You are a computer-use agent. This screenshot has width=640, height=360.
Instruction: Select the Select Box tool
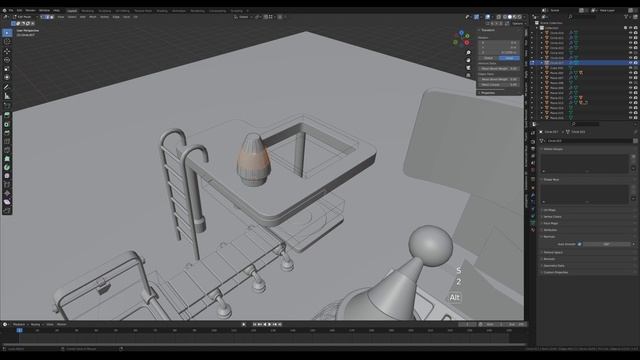click(7, 33)
